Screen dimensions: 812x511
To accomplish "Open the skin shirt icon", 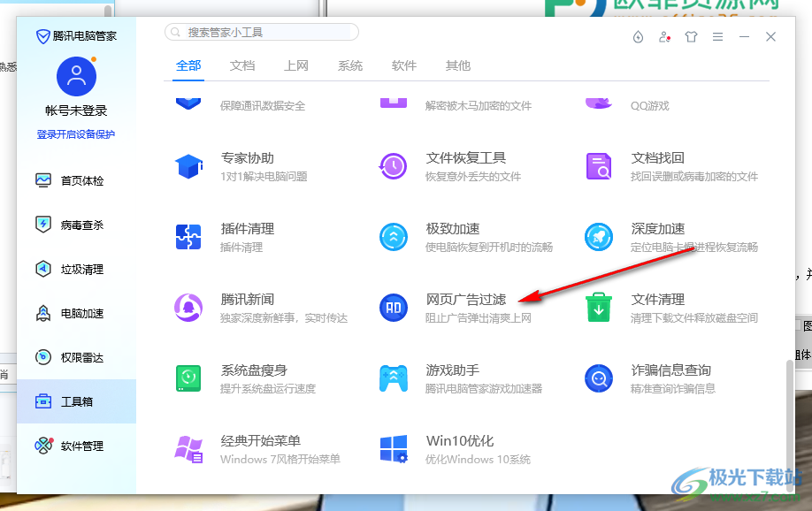I will 692,37.
